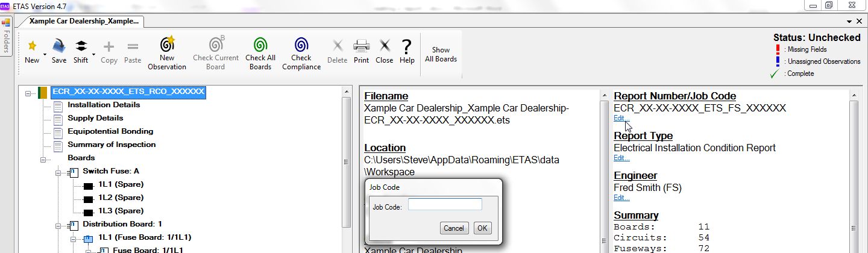This screenshot has height=253, width=868.
Task: Collapse the 1L1 (Fuse Board: 1/1L1) node
Action: pyautogui.click(x=74, y=239)
